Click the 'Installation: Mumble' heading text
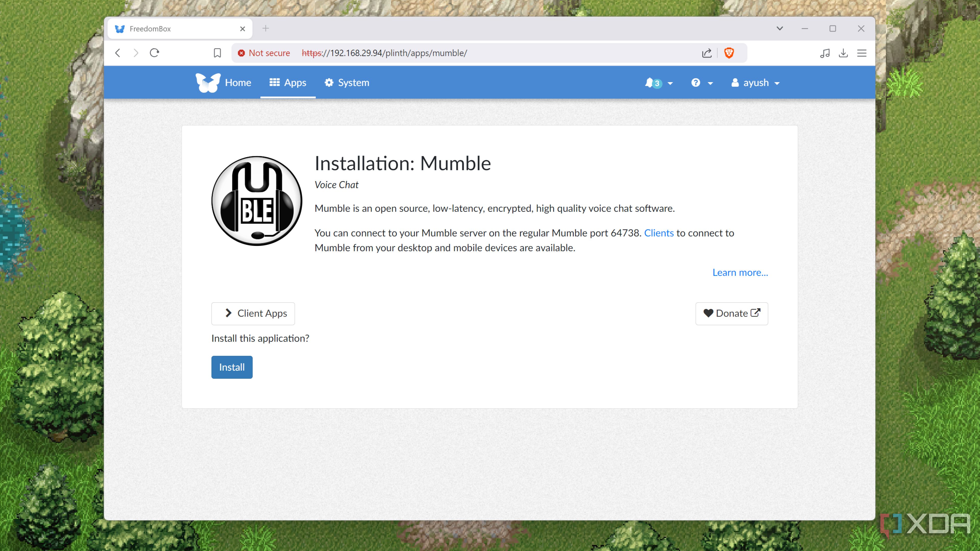This screenshot has height=551, width=980. pos(402,164)
